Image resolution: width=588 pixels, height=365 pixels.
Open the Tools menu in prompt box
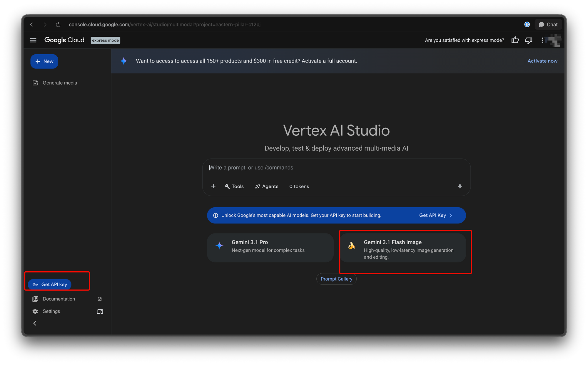pos(234,186)
